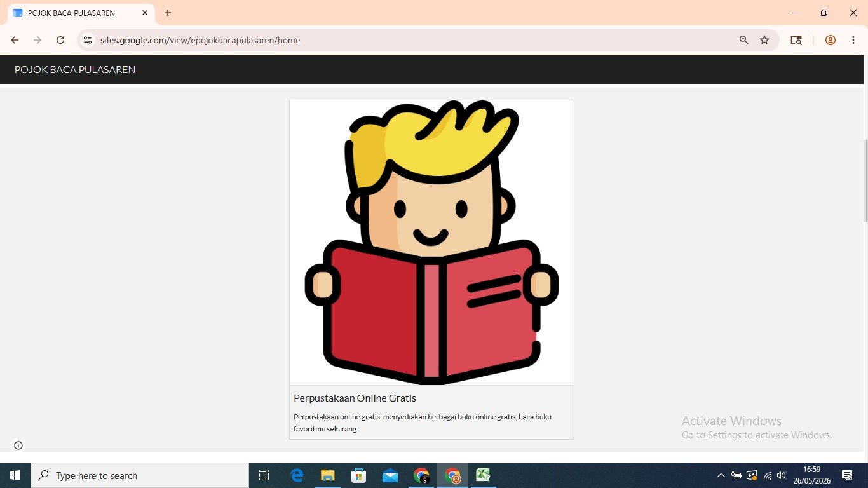
Task: Click the browser back arrow
Action: [x=15, y=40]
